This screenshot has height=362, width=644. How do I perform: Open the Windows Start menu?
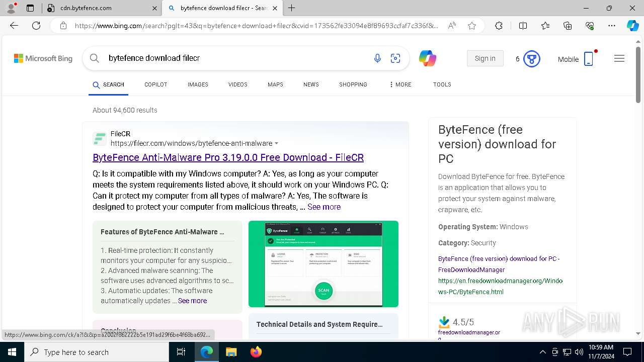click(x=12, y=352)
